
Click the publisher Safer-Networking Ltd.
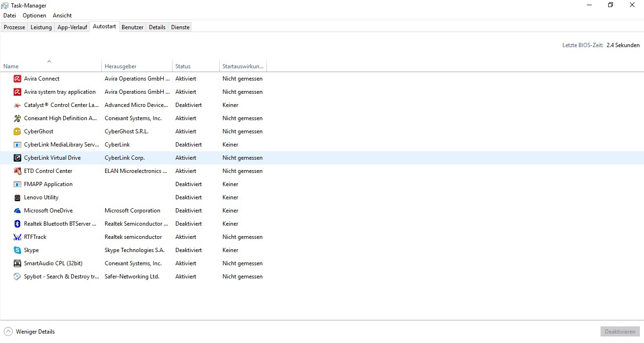(132, 277)
